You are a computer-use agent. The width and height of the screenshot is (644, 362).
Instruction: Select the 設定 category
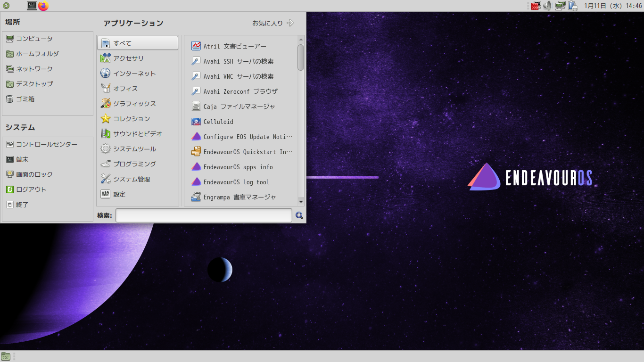pyautogui.click(x=138, y=194)
